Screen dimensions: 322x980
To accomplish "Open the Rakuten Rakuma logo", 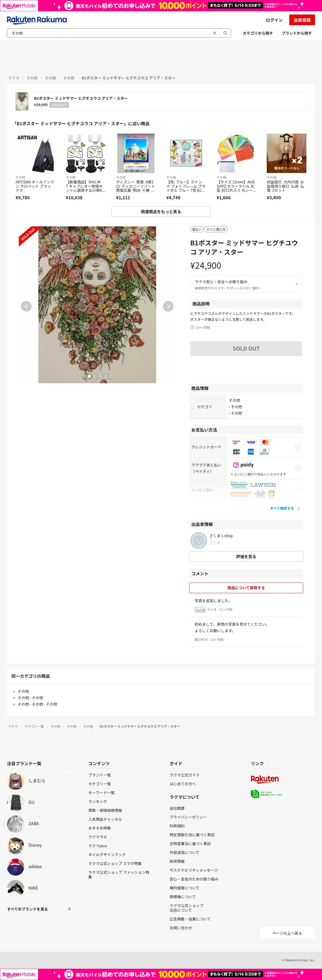I will pos(37,20).
